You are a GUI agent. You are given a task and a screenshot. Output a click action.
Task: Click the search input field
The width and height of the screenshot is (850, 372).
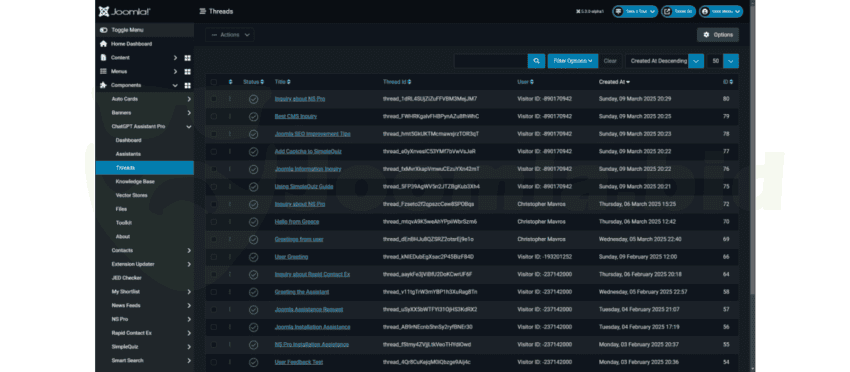click(491, 61)
